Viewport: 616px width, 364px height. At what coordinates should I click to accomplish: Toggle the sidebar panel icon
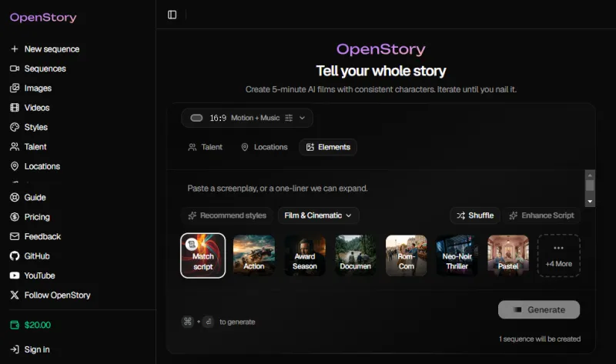(x=172, y=15)
